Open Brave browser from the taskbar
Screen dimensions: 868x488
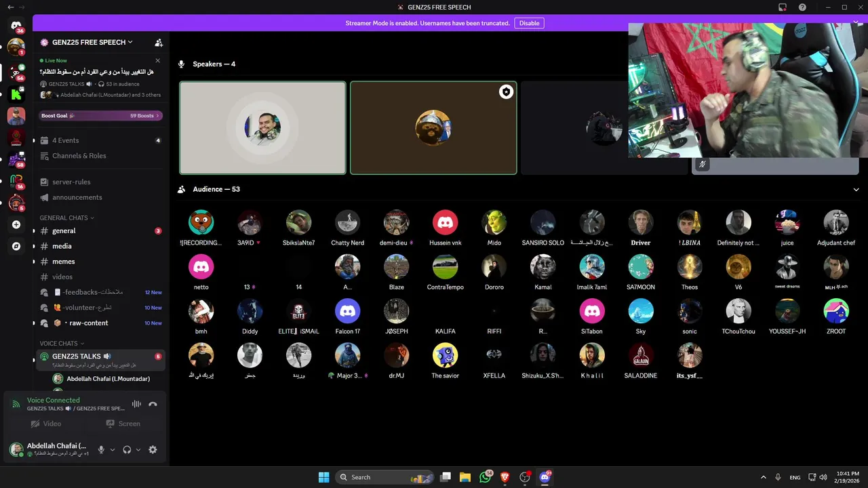click(505, 477)
